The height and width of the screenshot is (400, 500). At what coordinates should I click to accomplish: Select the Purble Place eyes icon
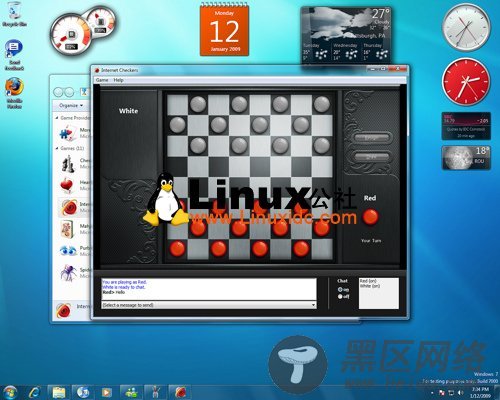tap(68, 251)
